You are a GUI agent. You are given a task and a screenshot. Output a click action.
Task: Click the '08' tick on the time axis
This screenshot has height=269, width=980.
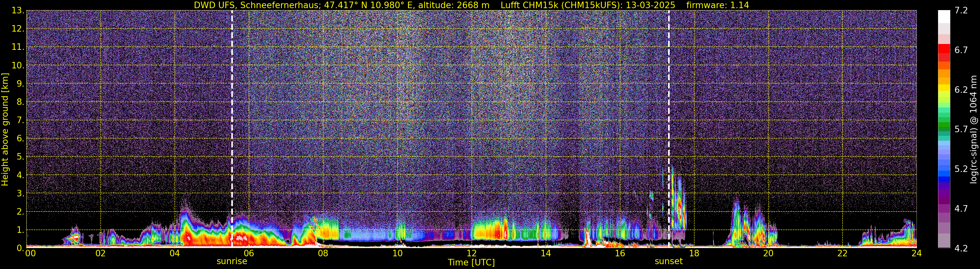[323, 253]
